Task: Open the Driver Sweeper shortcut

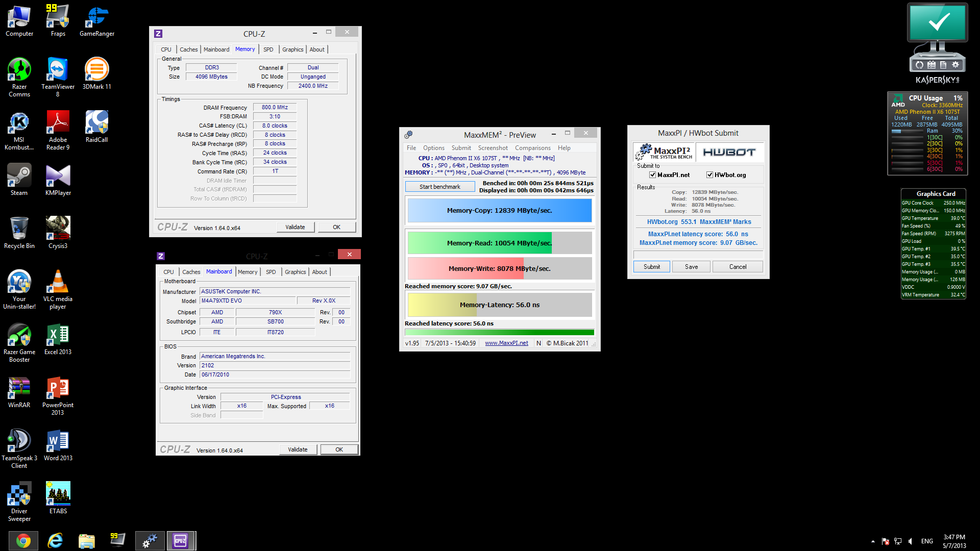Action: (19, 502)
